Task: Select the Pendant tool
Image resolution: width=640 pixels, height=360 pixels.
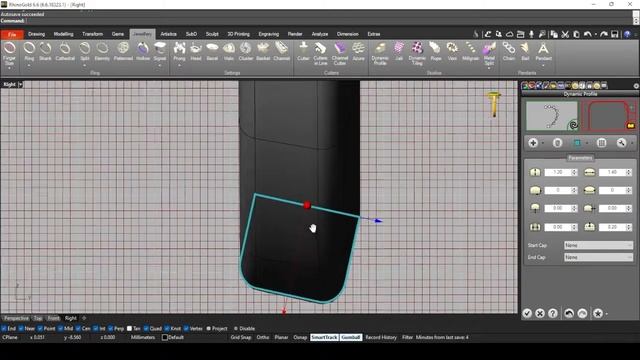Action: click(x=543, y=52)
